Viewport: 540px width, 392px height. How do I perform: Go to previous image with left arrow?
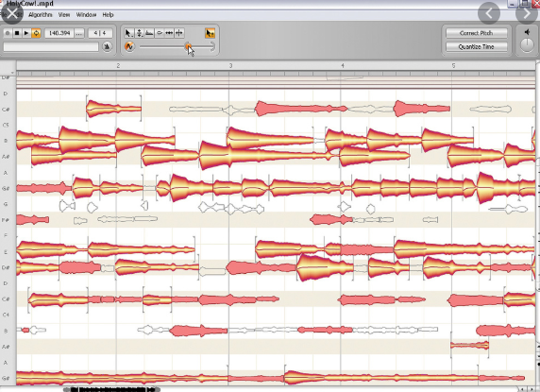[489, 13]
